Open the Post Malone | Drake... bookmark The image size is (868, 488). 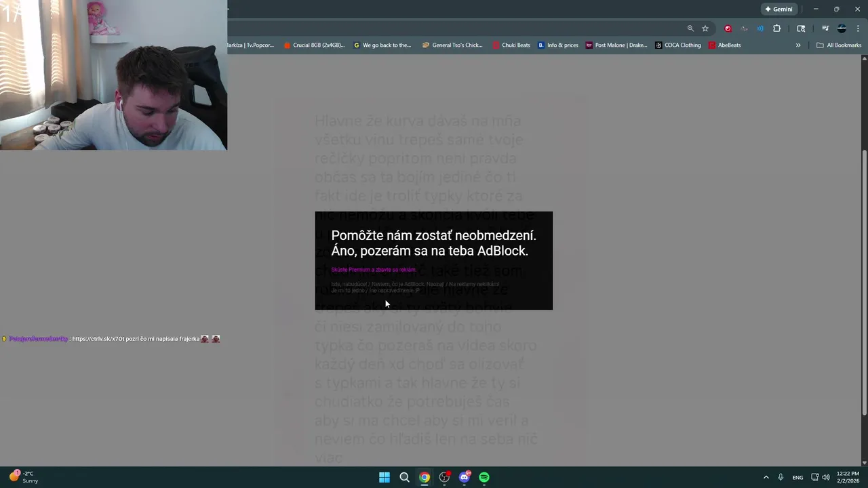[616, 45]
